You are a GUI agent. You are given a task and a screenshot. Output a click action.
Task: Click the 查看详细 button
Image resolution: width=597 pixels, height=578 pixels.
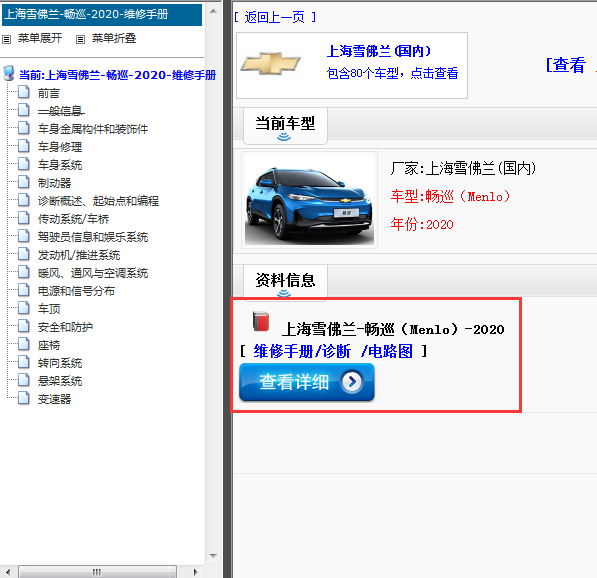[x=306, y=382]
